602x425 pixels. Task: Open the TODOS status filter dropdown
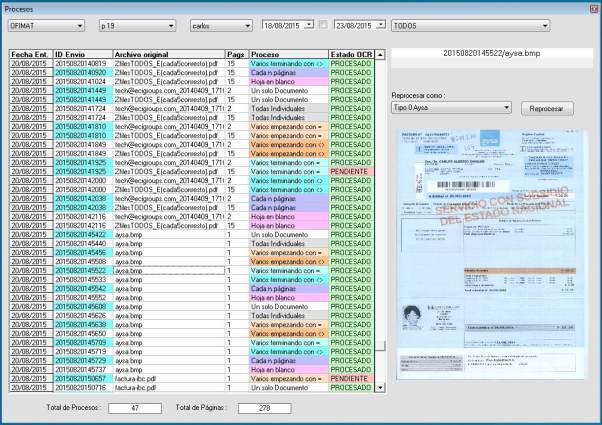(x=544, y=24)
